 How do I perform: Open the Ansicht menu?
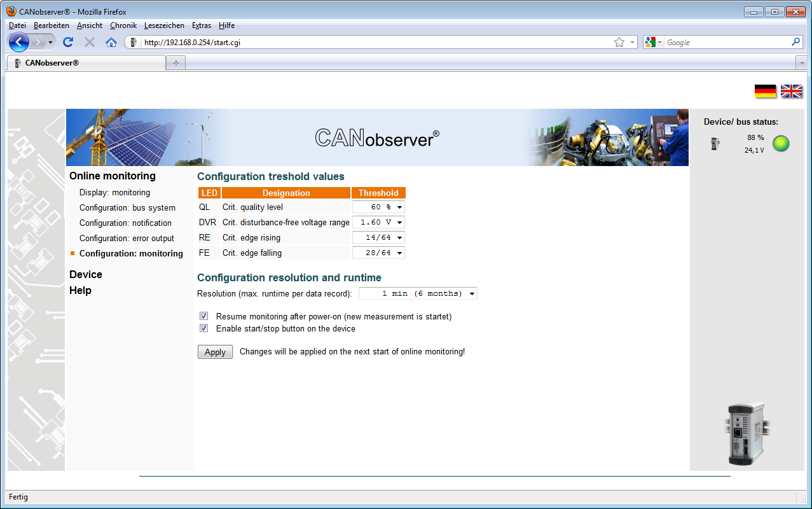click(90, 25)
